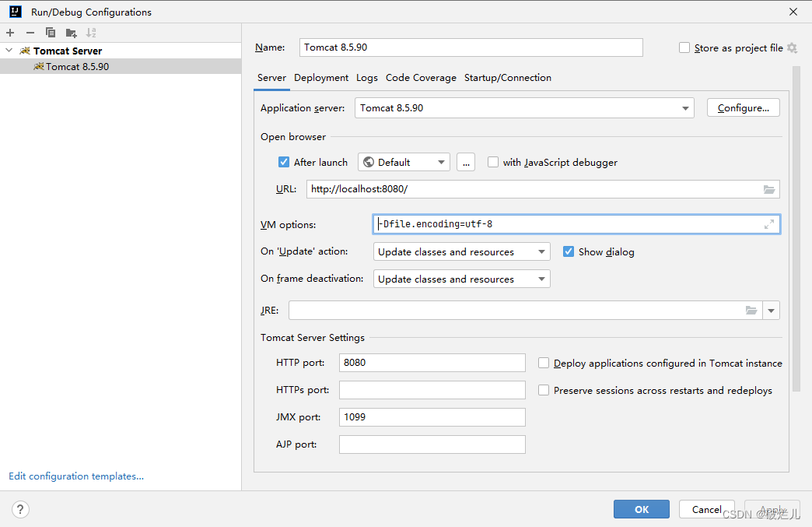Enable Store as project file
The width and height of the screenshot is (812, 527).
tap(684, 47)
